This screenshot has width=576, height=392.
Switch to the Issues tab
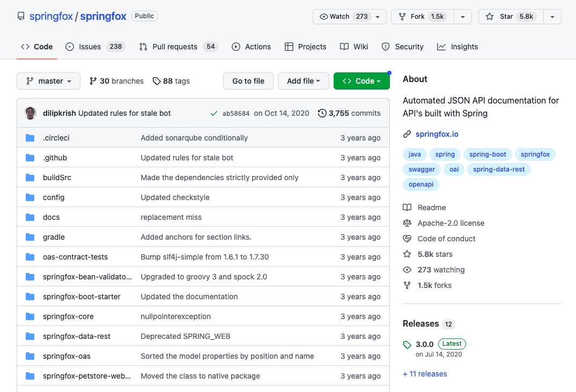[95, 47]
